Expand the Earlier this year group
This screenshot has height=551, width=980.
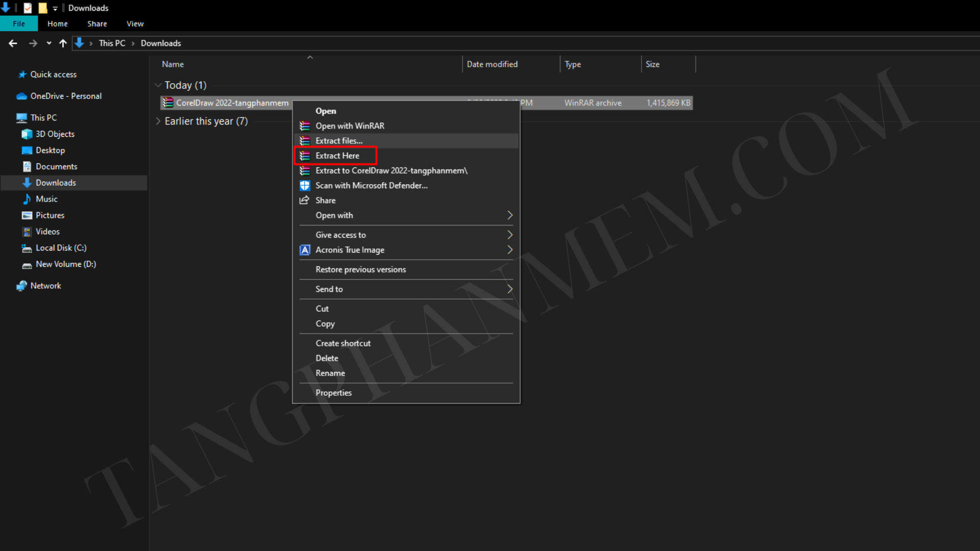[x=158, y=121]
